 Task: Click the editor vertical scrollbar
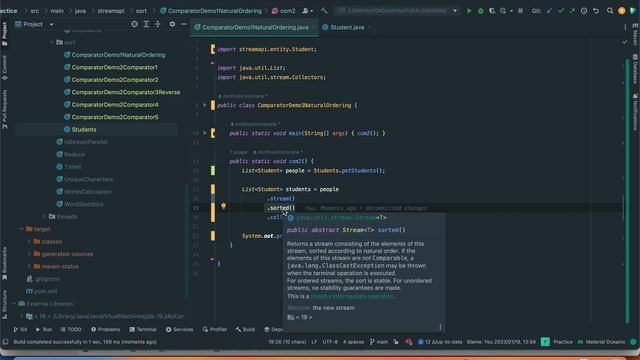(628, 192)
